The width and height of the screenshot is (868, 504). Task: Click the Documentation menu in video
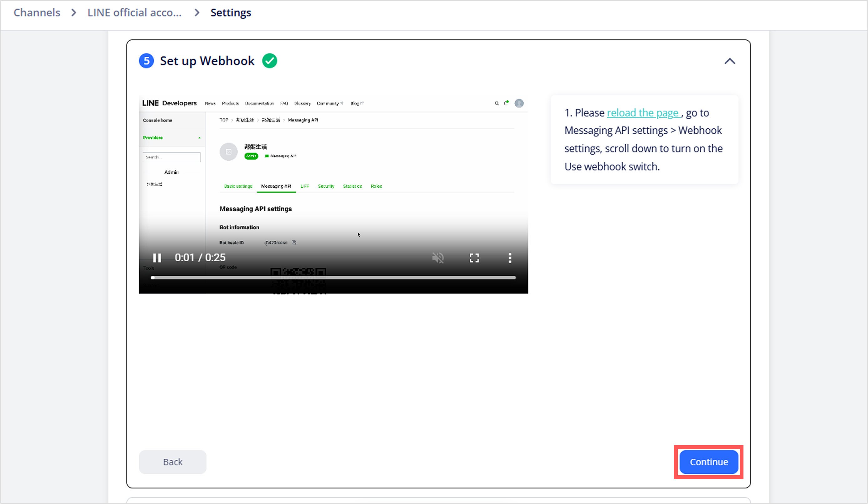259,103
